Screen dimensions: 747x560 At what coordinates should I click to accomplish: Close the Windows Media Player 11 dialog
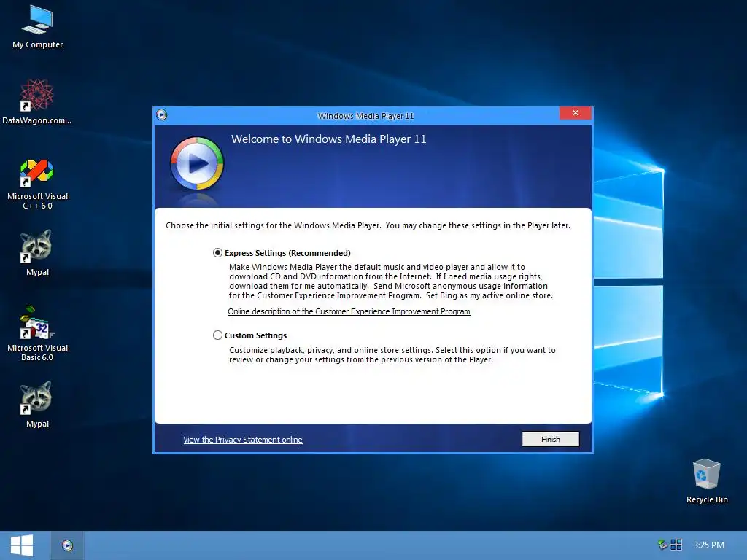576,113
